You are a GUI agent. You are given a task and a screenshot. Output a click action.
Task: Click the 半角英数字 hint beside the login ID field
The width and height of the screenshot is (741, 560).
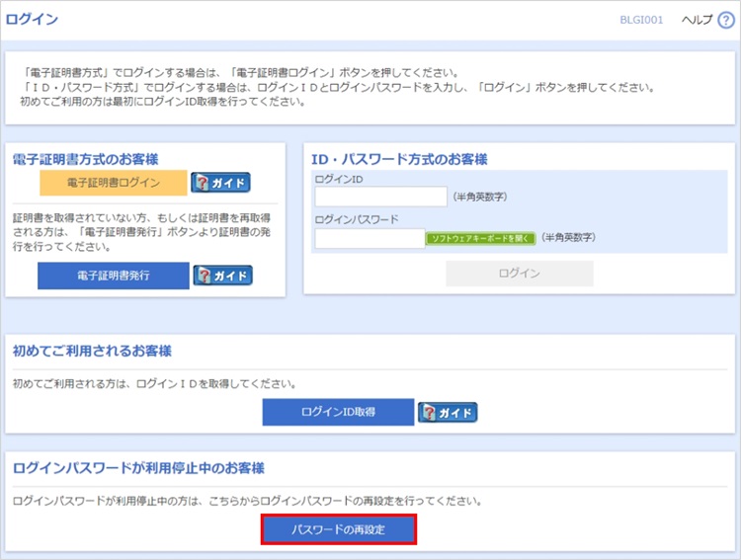tap(481, 198)
